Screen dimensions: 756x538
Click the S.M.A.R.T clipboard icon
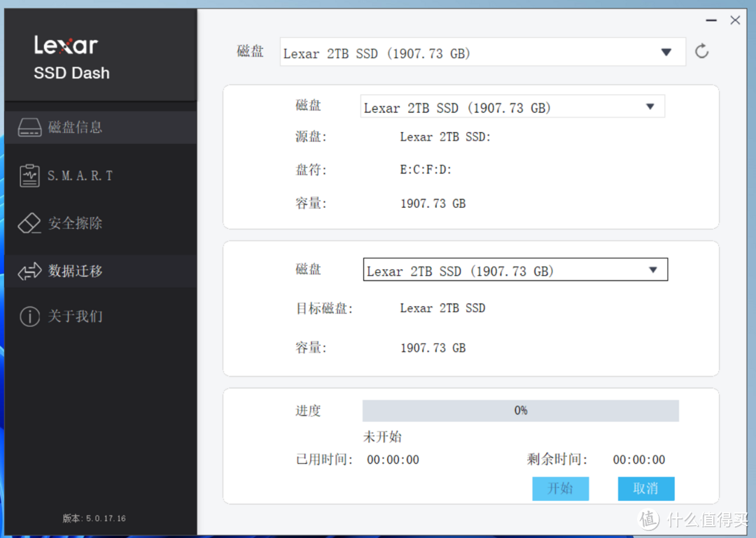coord(29,176)
